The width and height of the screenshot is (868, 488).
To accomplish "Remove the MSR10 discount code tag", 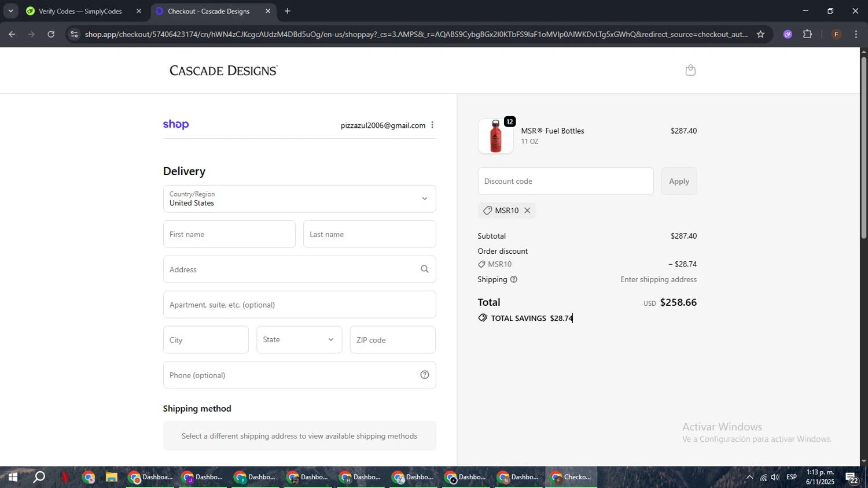I will click(x=527, y=210).
